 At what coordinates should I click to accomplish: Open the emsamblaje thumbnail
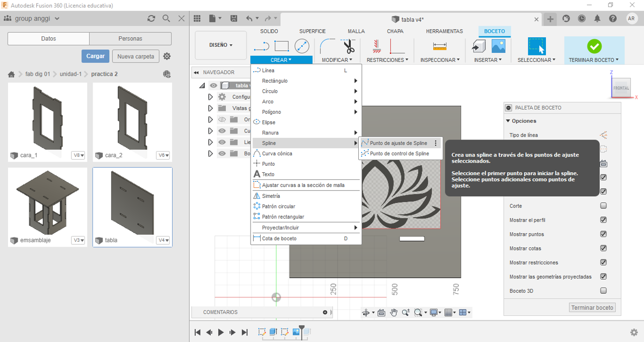tap(48, 201)
